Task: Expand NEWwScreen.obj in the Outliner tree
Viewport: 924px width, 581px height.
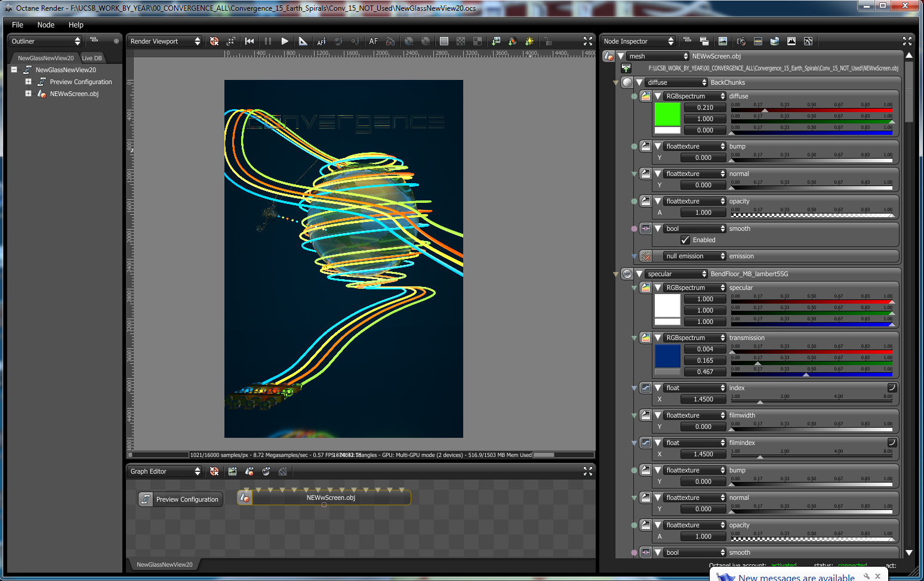Action: [x=28, y=94]
